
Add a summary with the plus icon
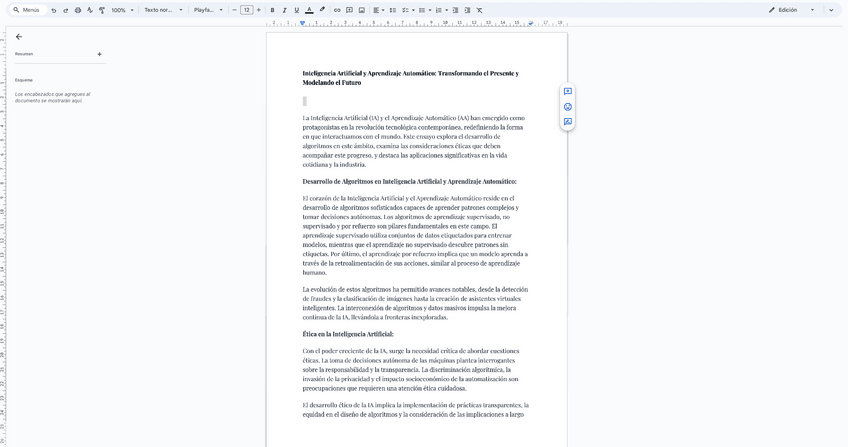pyautogui.click(x=100, y=54)
